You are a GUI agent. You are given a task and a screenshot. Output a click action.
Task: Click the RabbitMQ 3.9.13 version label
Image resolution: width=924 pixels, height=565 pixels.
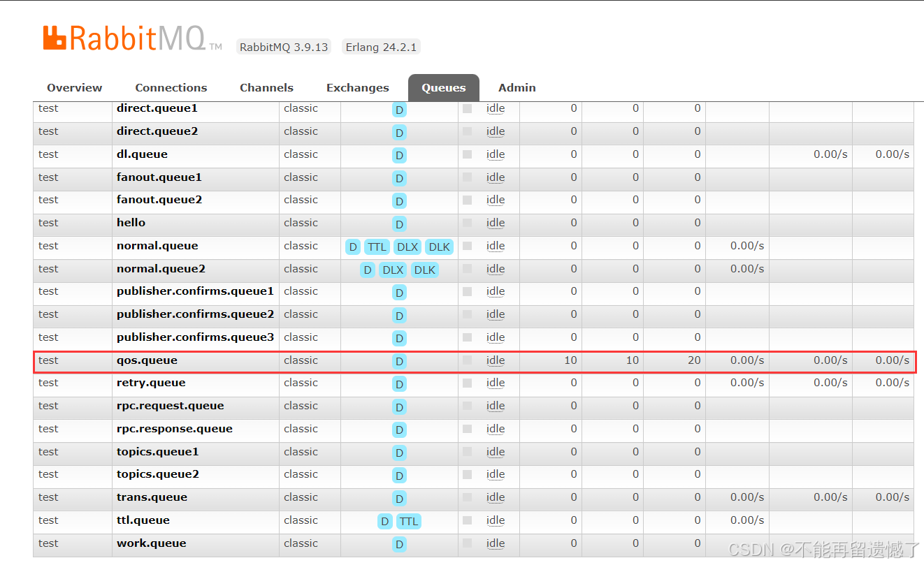point(284,47)
